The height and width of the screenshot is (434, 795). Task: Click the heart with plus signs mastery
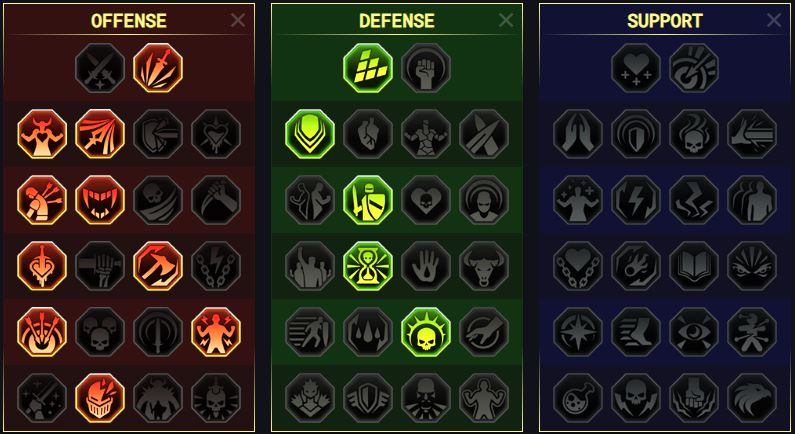[x=636, y=68]
